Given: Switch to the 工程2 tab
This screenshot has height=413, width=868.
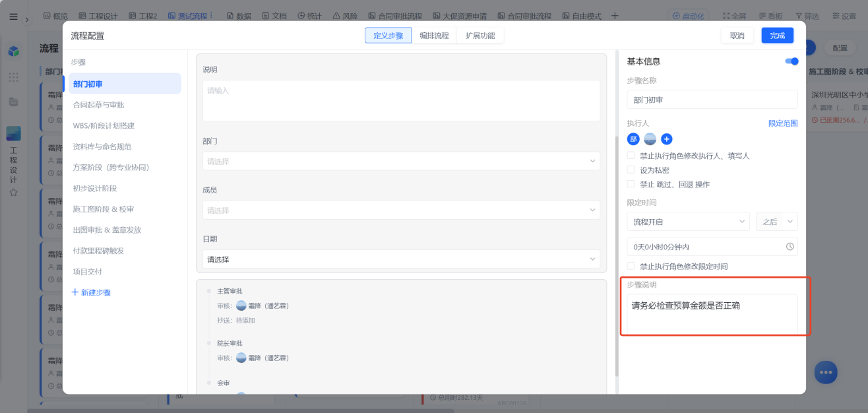Looking at the screenshot, I should [143, 15].
